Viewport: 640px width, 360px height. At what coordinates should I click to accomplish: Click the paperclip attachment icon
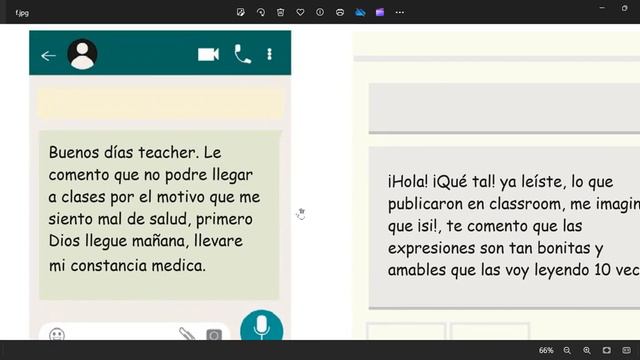coord(187,334)
